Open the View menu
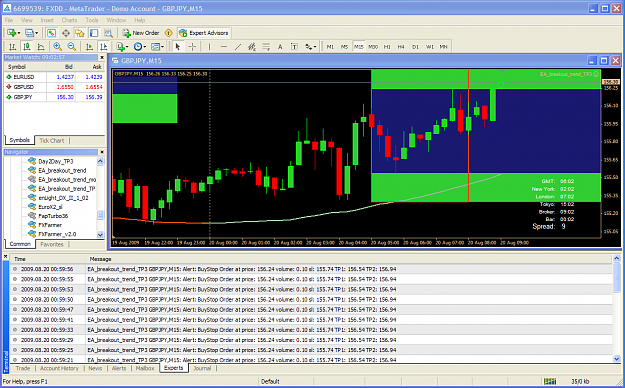This screenshot has height=388, width=625. click(27, 20)
